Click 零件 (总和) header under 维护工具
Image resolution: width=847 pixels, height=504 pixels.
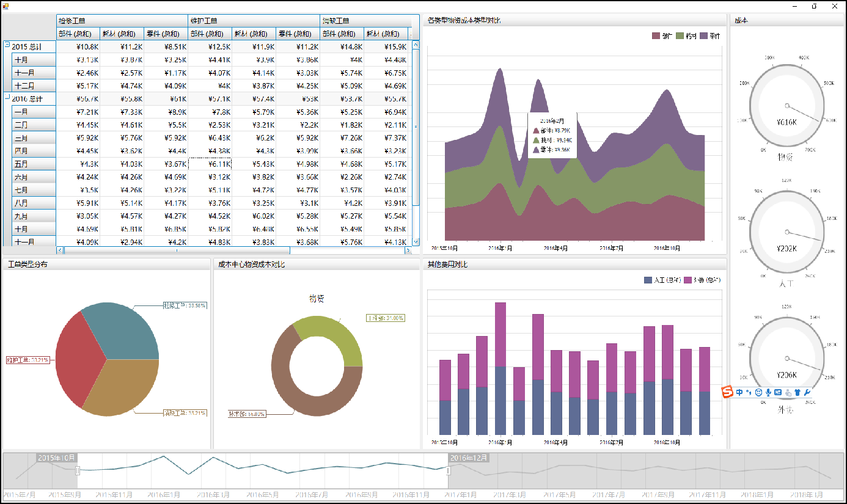(298, 34)
